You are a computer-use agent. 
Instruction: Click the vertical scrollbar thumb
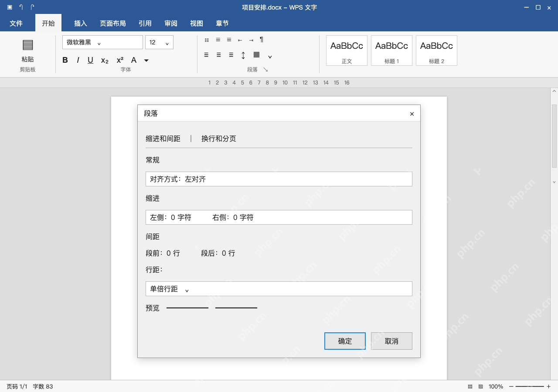pyautogui.click(x=554, y=136)
